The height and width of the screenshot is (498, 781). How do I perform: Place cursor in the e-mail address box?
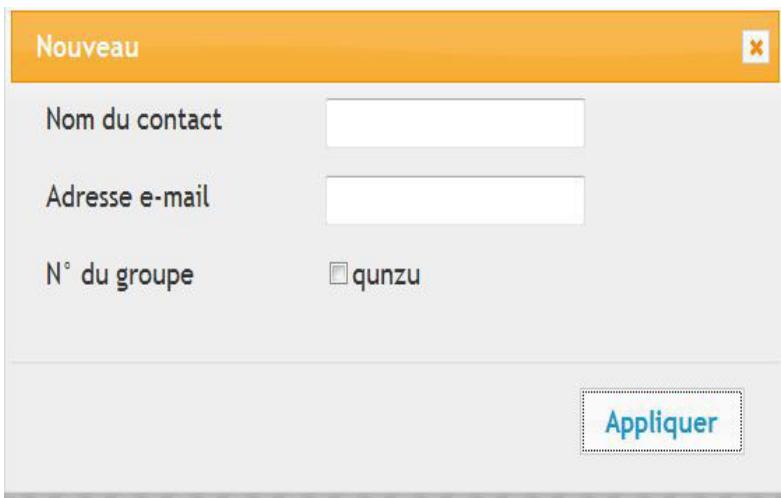coord(455,200)
